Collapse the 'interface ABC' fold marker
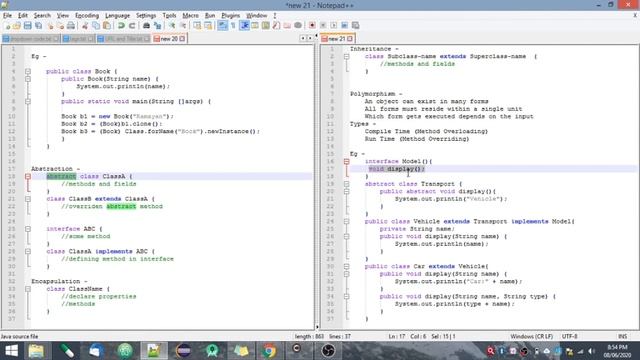 click(28, 229)
